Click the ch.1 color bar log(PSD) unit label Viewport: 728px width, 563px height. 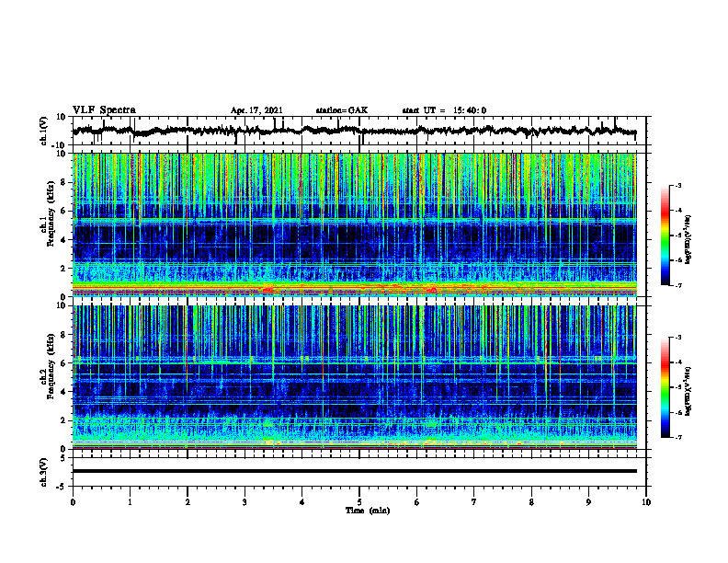click(x=688, y=239)
